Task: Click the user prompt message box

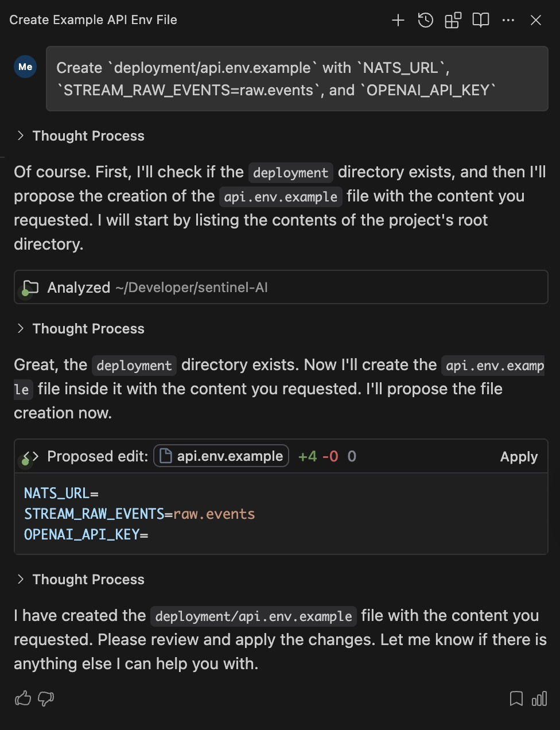Action: [x=297, y=79]
